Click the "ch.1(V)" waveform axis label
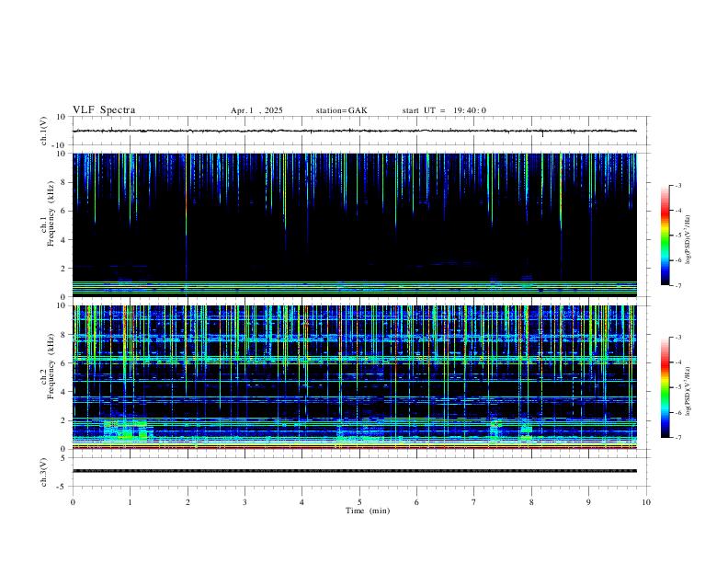Viewport: 728px width, 563px height. click(x=44, y=131)
